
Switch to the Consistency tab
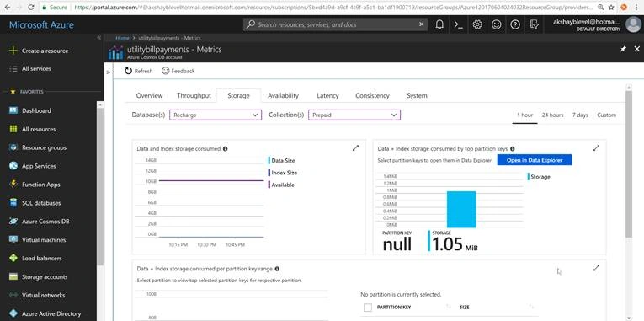point(372,95)
